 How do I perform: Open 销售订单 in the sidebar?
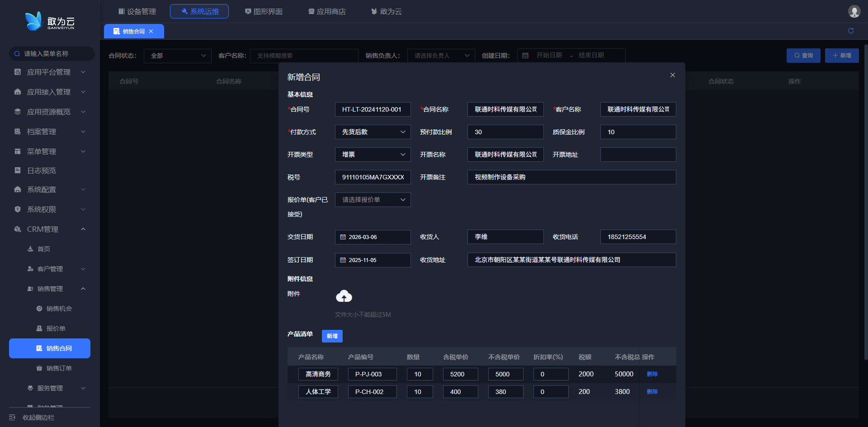[59, 368]
